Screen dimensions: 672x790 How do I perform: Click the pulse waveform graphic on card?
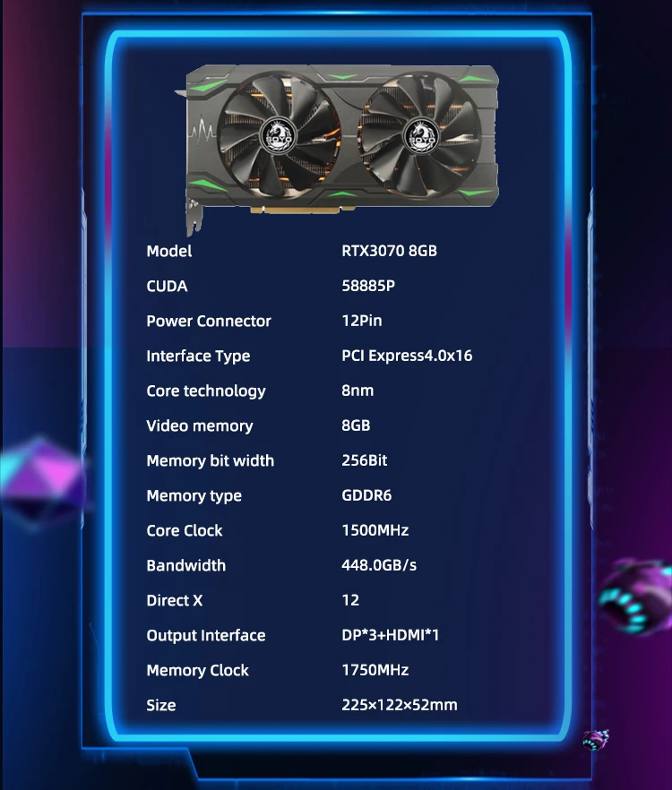tap(202, 129)
